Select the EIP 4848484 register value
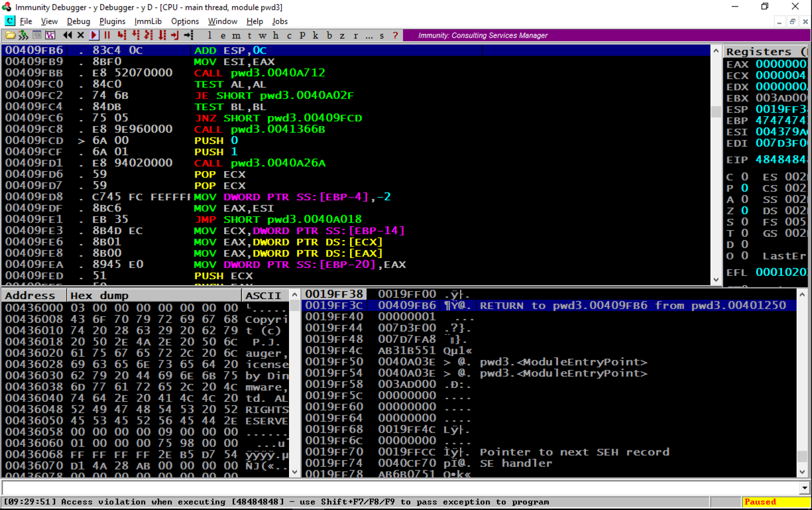812x510 pixels. coord(781,160)
